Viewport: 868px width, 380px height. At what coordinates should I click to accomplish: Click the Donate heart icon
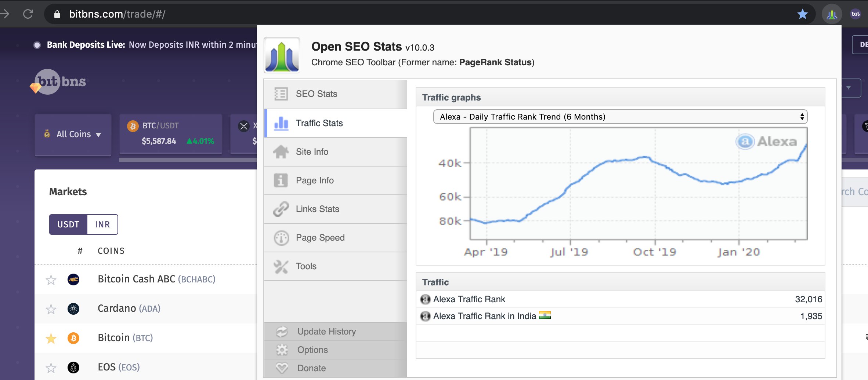[x=282, y=368]
